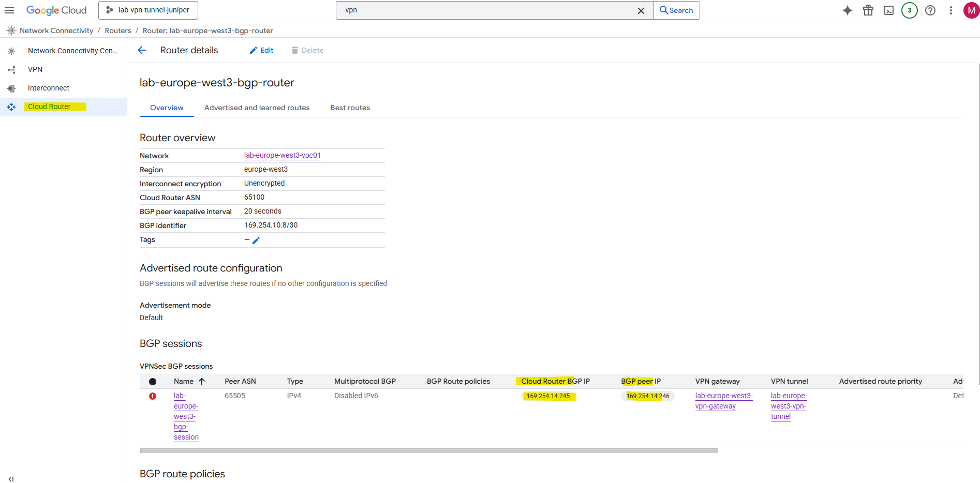Switch to the Overview tab

tap(167, 108)
